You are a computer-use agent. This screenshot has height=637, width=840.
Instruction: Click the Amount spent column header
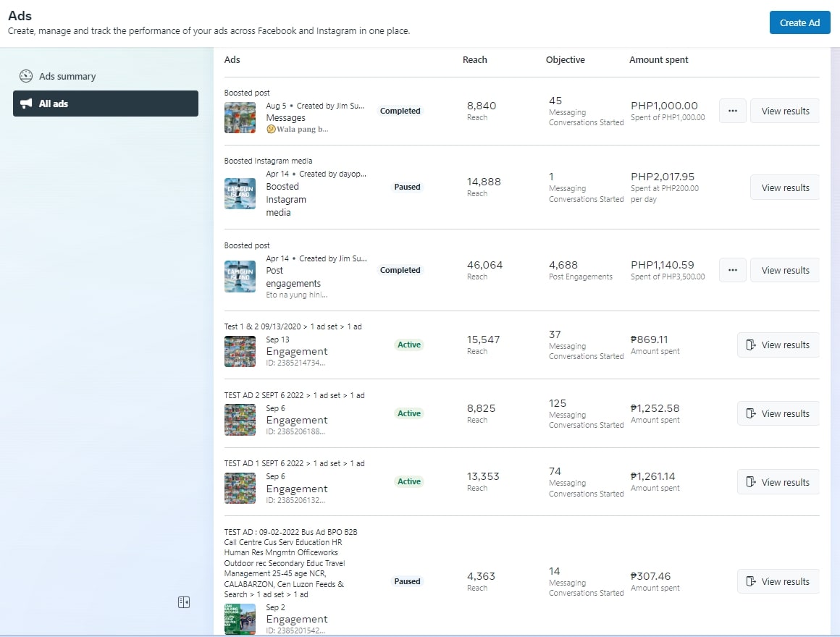coord(658,59)
